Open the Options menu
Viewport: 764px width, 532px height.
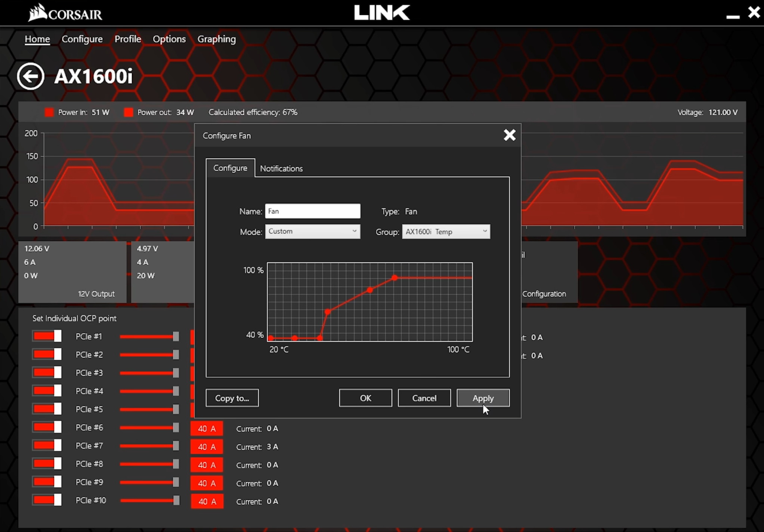(x=169, y=39)
